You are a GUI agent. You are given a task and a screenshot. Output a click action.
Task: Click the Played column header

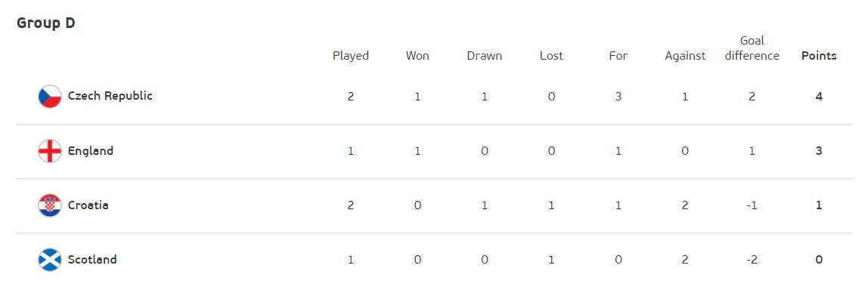click(350, 56)
